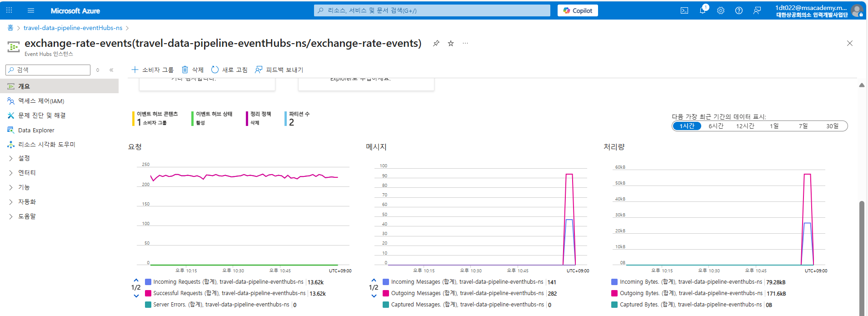Close the exchange-rate-events blade
The image size is (868, 316).
click(x=850, y=43)
